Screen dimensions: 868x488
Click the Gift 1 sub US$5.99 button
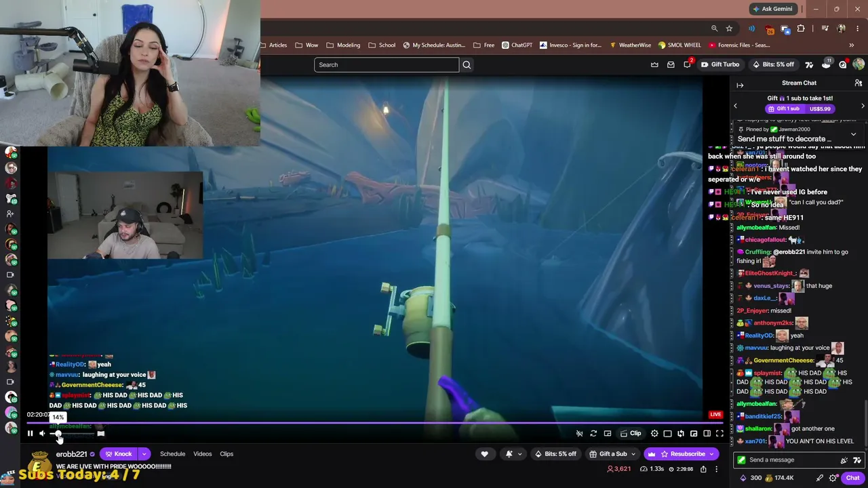coord(799,108)
